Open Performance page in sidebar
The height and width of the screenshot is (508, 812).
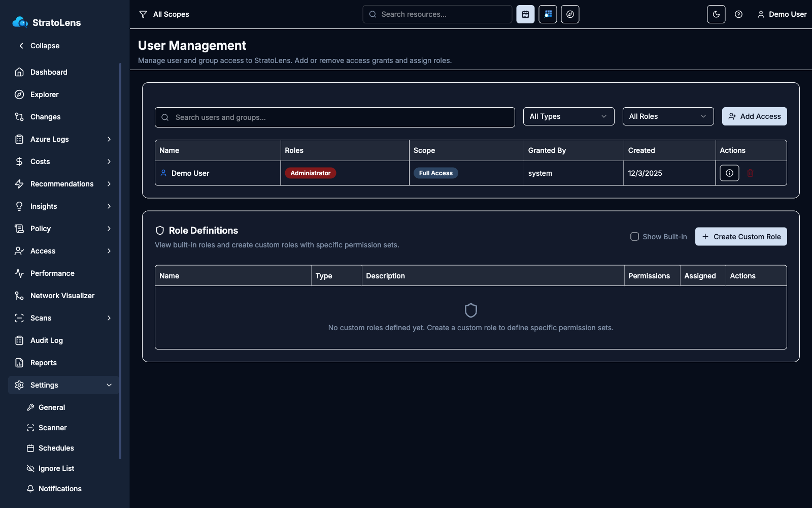tap(63, 273)
